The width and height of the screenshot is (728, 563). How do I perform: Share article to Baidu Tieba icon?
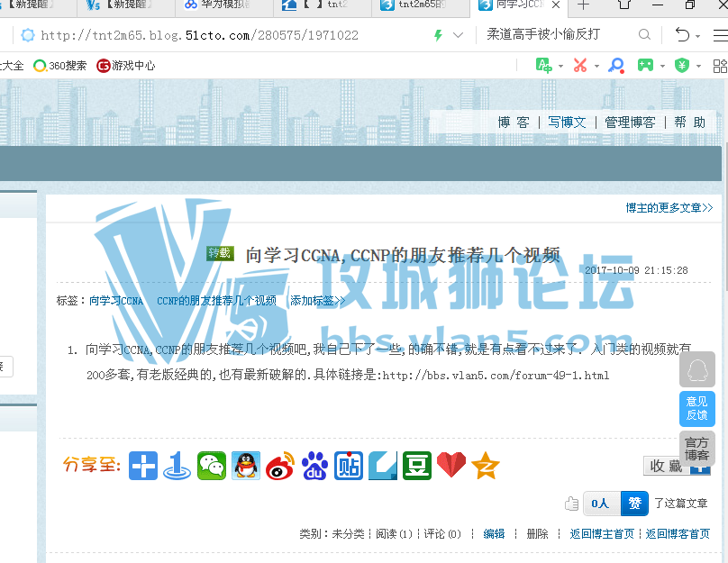tap(349, 466)
